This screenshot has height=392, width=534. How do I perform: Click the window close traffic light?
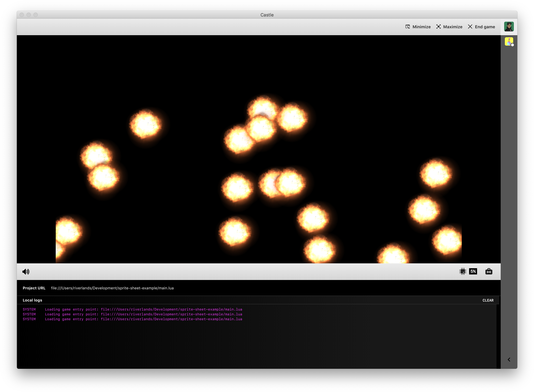[x=22, y=15]
